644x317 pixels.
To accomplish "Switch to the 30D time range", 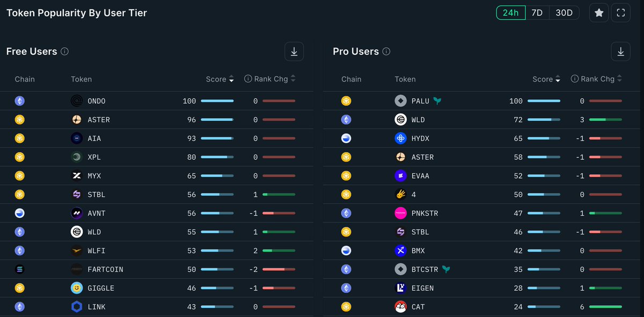I will (564, 13).
